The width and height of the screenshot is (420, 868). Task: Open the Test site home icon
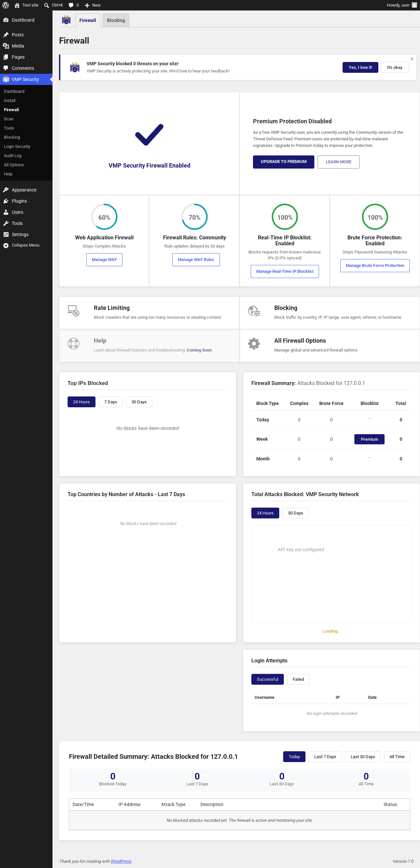click(17, 5)
